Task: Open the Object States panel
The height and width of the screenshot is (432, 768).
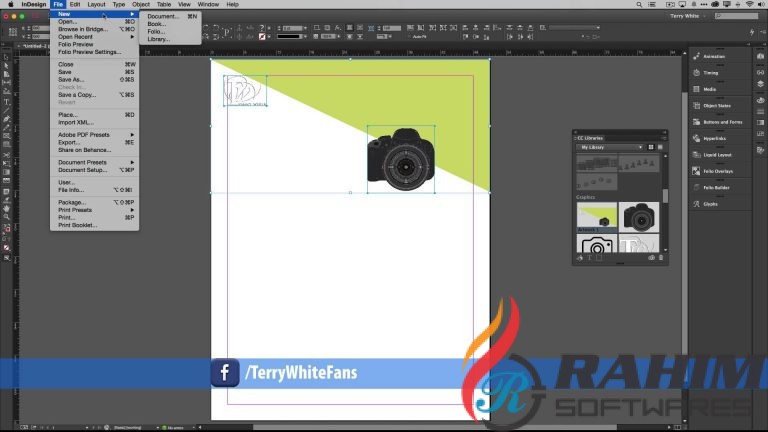Action: click(x=716, y=105)
